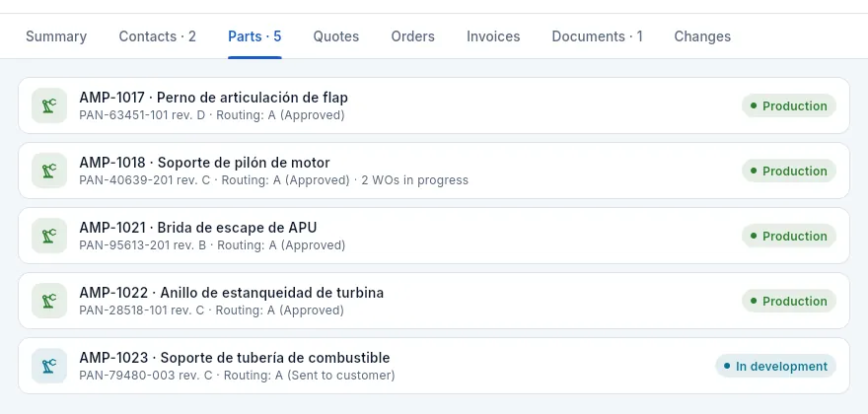The height and width of the screenshot is (414, 868).
Task: Click the part icon for AMP-1021
Action: 49,236
